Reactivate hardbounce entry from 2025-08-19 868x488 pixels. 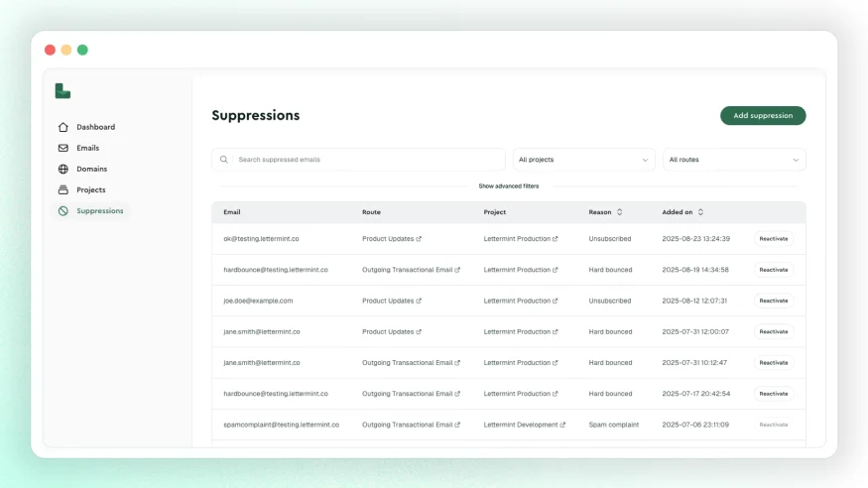coord(774,270)
